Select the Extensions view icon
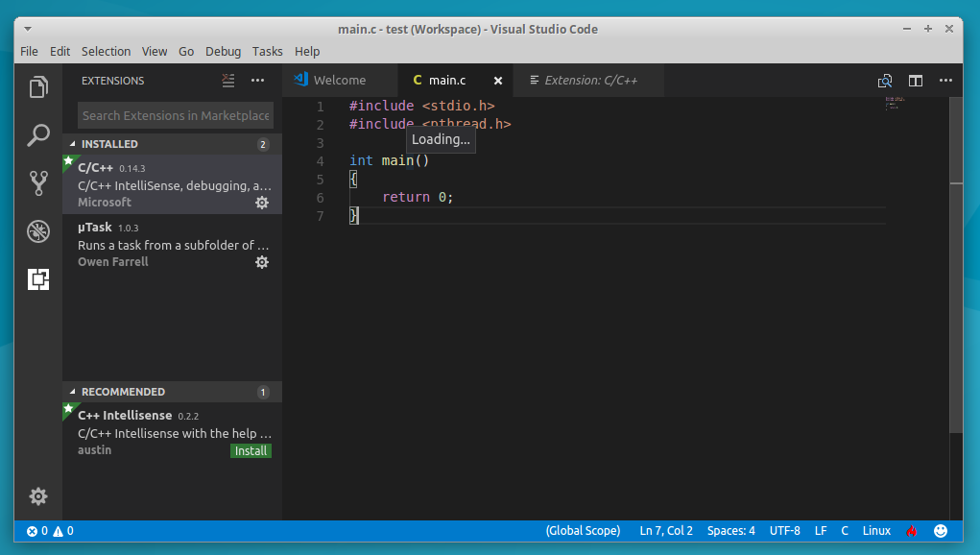Screen dimensions: 980x555 click(x=38, y=279)
